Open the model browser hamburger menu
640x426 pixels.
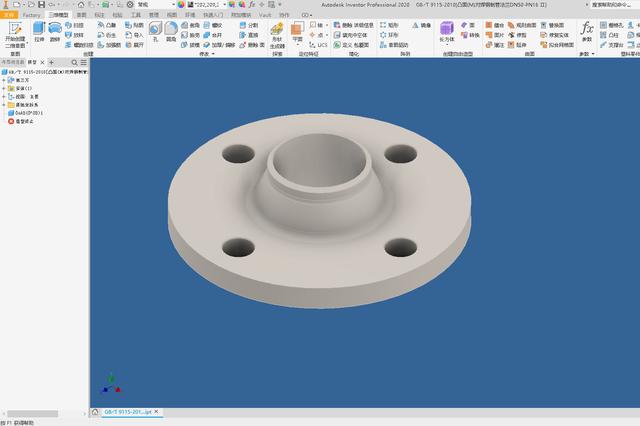coord(84,62)
